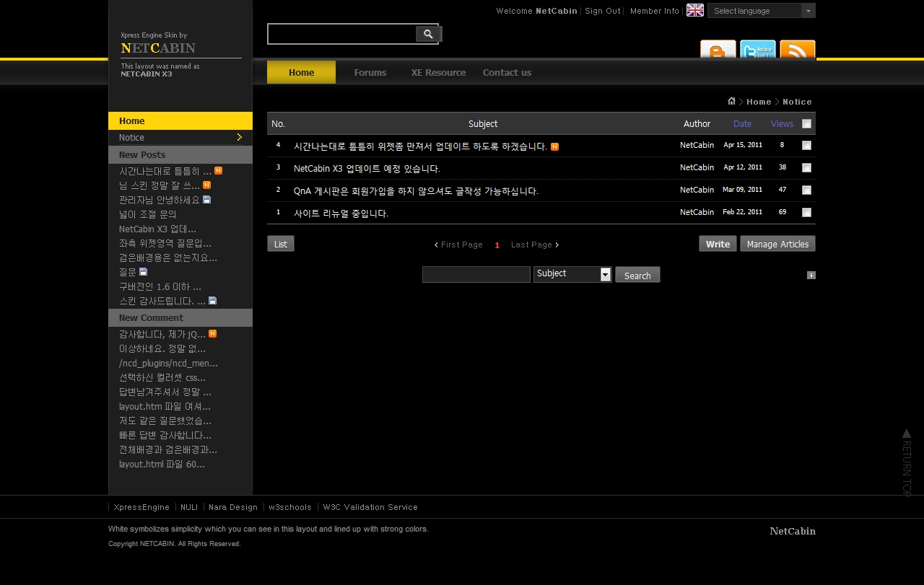Check the box for 사이트 리뉴얼 중입니다 post
This screenshot has width=924, height=585.
point(806,212)
